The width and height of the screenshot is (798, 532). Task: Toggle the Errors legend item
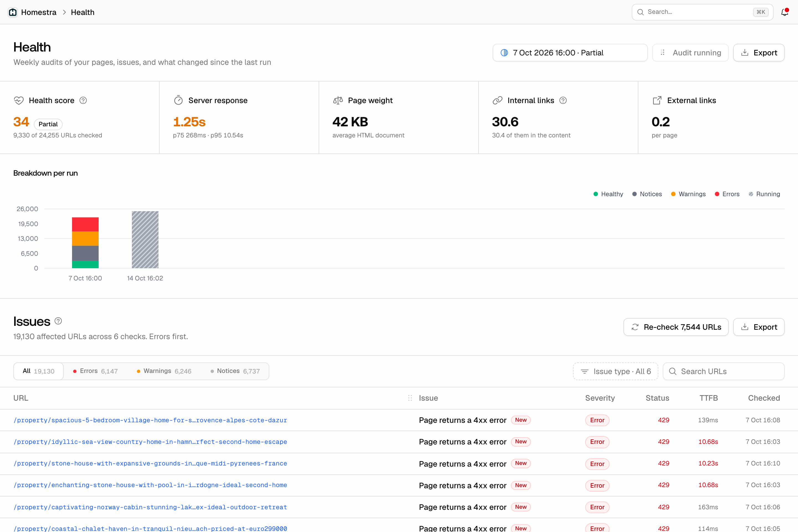click(x=727, y=194)
